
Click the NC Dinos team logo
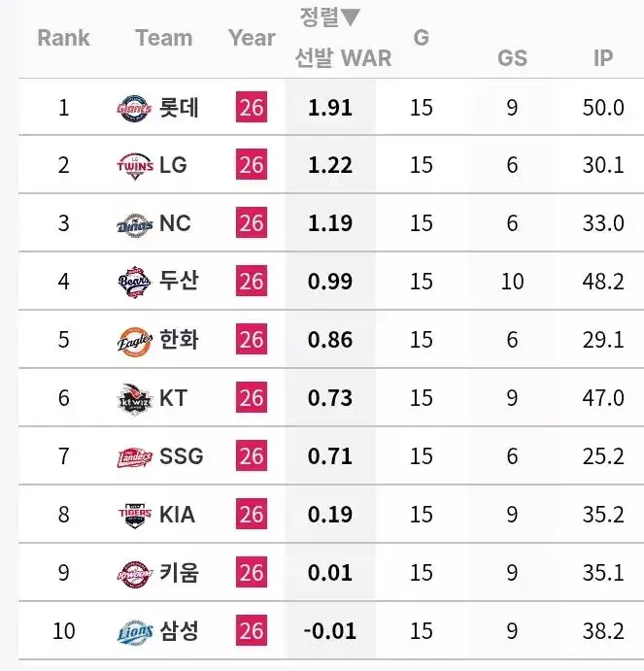(134, 224)
